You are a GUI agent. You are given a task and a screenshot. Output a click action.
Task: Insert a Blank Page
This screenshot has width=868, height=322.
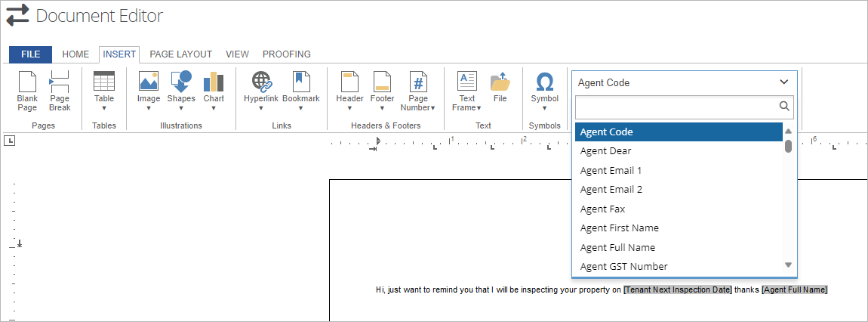(x=27, y=91)
